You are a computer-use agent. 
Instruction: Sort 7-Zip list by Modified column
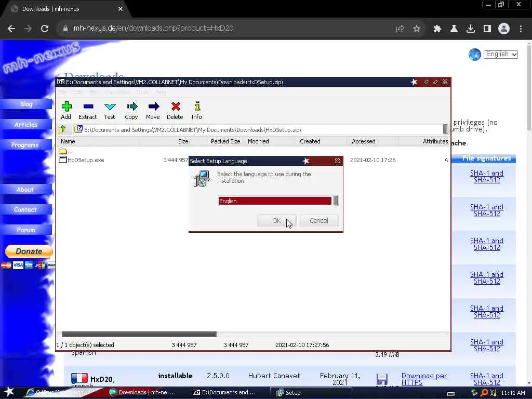269,141
